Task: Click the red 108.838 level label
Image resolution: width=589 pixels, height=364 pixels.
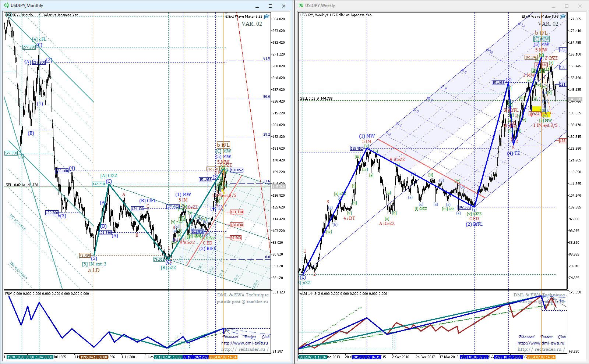Action: click(237, 225)
